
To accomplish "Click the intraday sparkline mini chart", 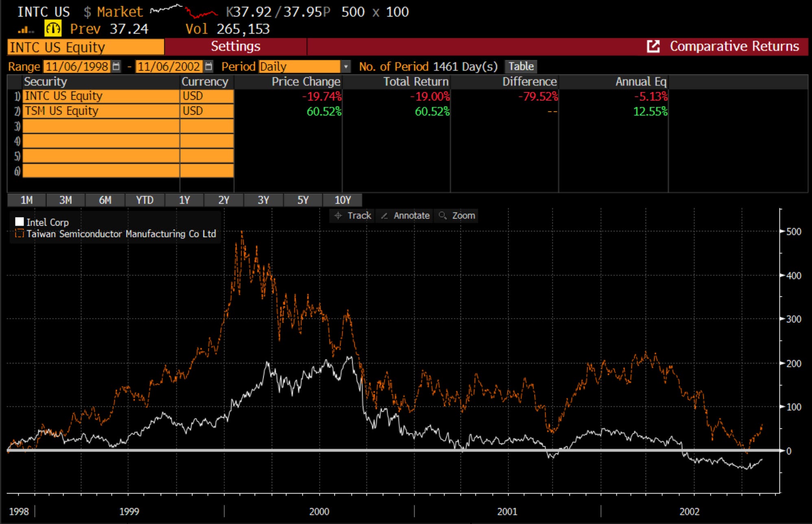I will coord(184,11).
